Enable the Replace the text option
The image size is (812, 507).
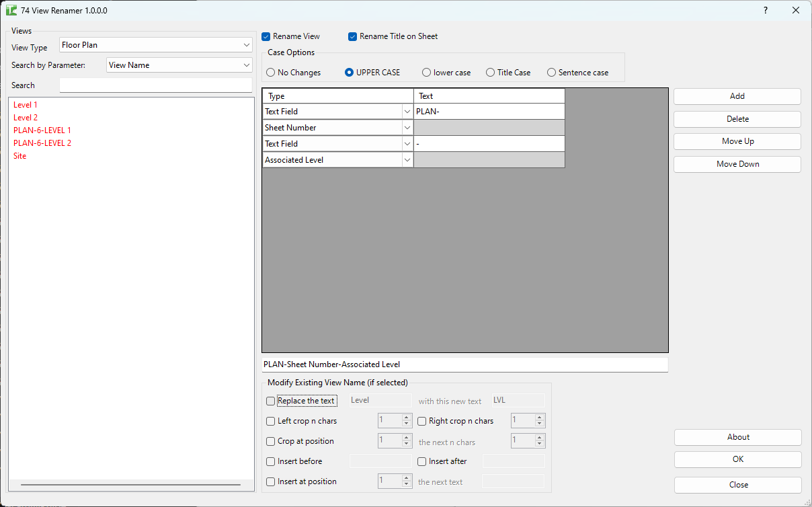(x=270, y=400)
